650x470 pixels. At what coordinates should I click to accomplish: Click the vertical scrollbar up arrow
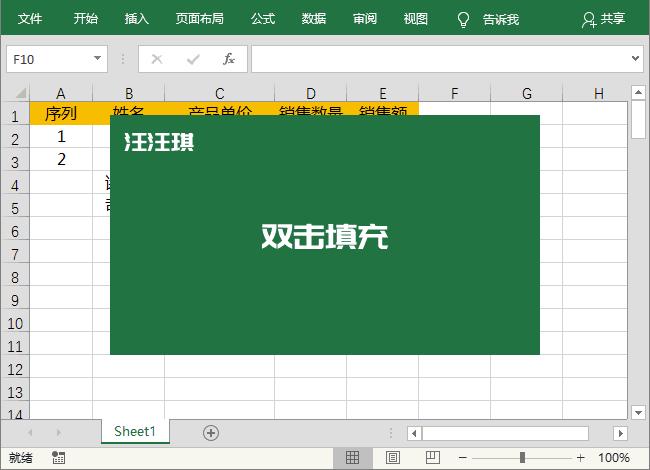click(638, 92)
